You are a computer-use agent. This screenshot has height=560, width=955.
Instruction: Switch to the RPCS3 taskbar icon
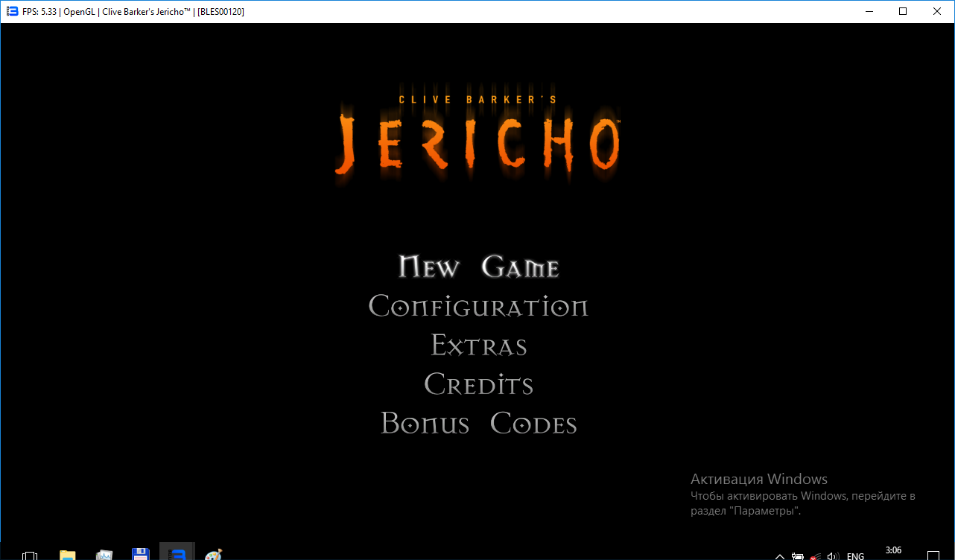[x=177, y=555]
